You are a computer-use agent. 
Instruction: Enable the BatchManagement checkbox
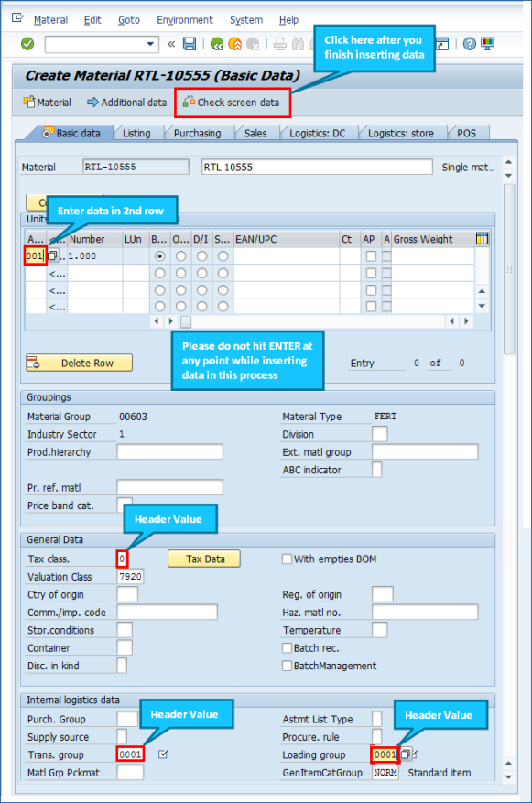[288, 666]
